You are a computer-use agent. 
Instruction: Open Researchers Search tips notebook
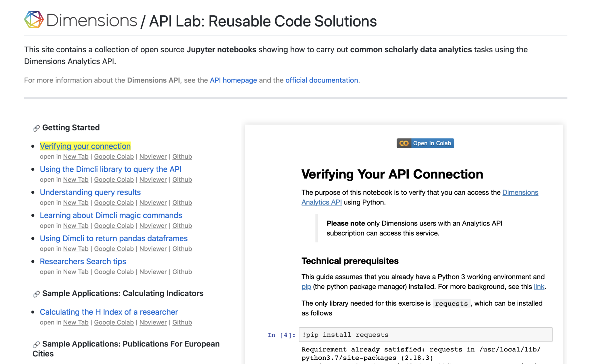click(83, 261)
